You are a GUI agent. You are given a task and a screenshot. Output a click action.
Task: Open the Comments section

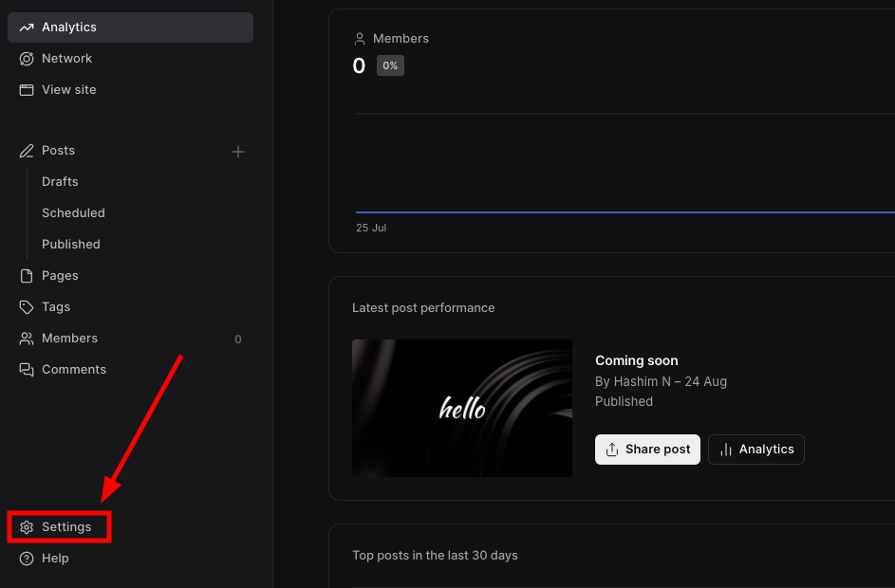click(130, 370)
